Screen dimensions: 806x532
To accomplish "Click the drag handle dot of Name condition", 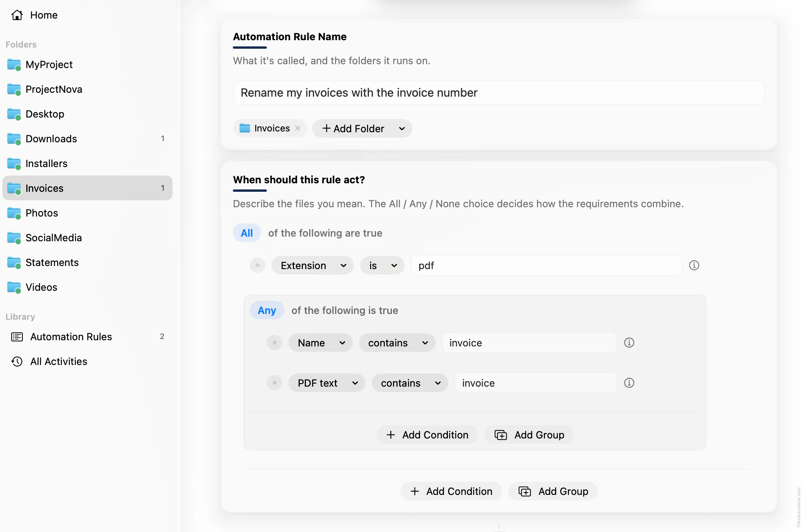I will point(275,343).
